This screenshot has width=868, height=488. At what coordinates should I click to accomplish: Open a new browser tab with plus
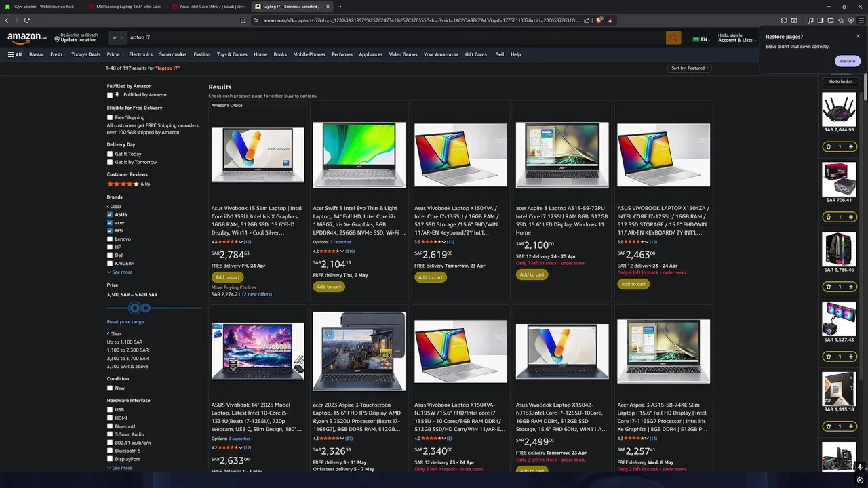(340, 7)
